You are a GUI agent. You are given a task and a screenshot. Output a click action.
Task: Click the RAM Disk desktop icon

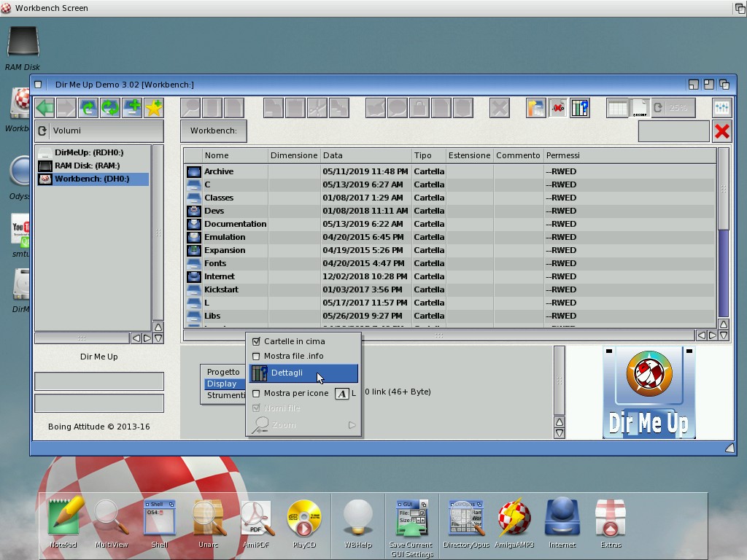point(23,42)
